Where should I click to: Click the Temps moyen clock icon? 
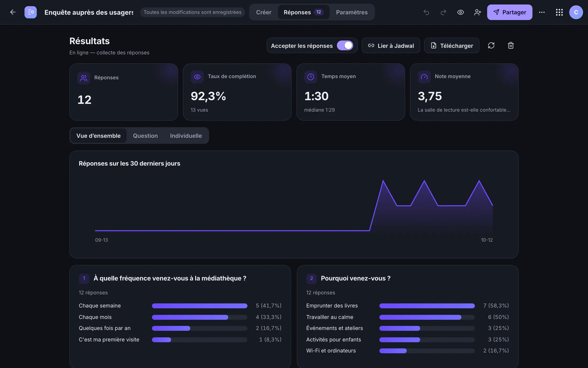[311, 77]
